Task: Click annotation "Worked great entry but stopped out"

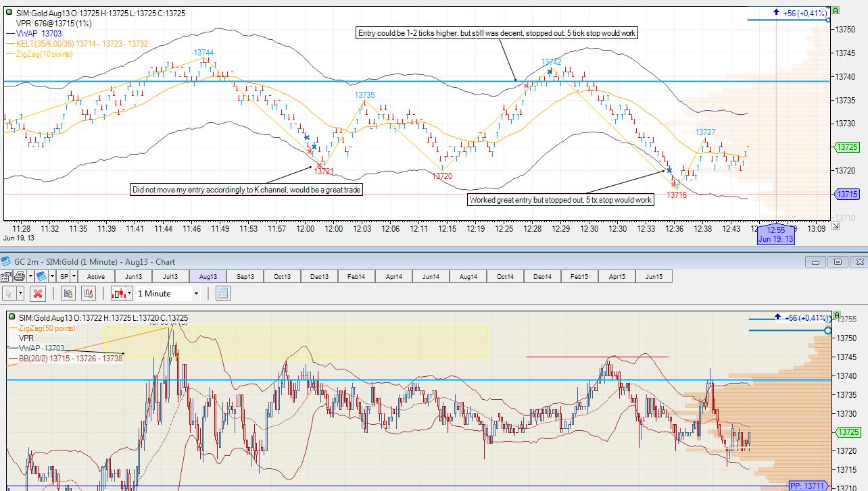Action: click(x=561, y=199)
